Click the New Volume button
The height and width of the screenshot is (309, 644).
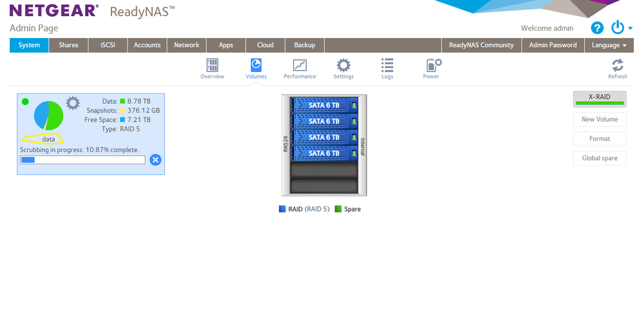click(x=600, y=119)
